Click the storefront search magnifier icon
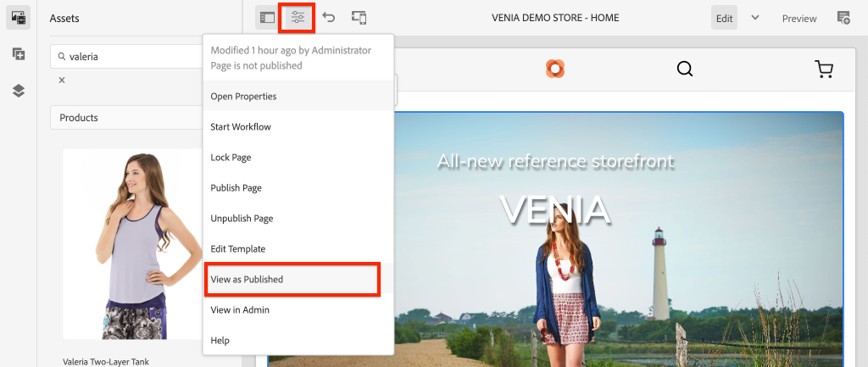Viewport: 868px width, 367px height. coord(685,70)
